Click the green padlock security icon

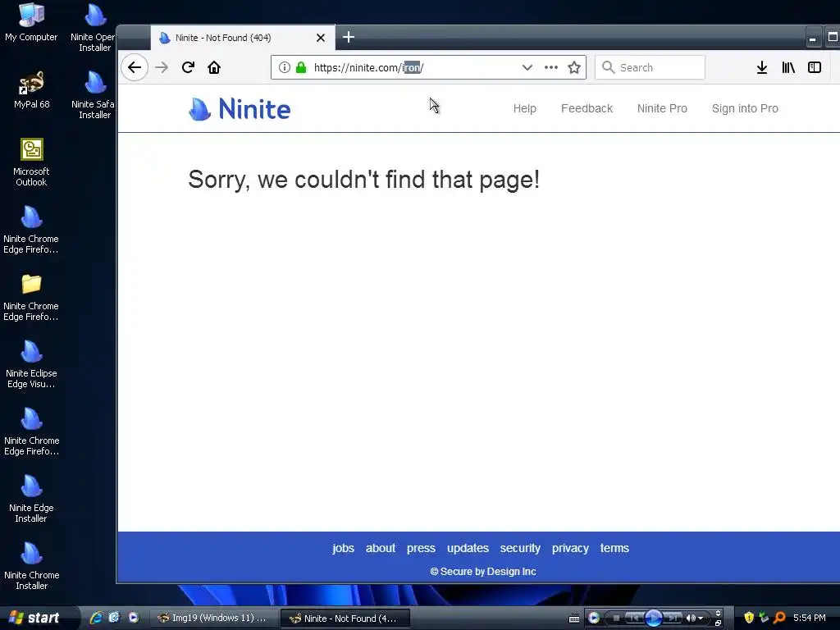[x=301, y=67]
